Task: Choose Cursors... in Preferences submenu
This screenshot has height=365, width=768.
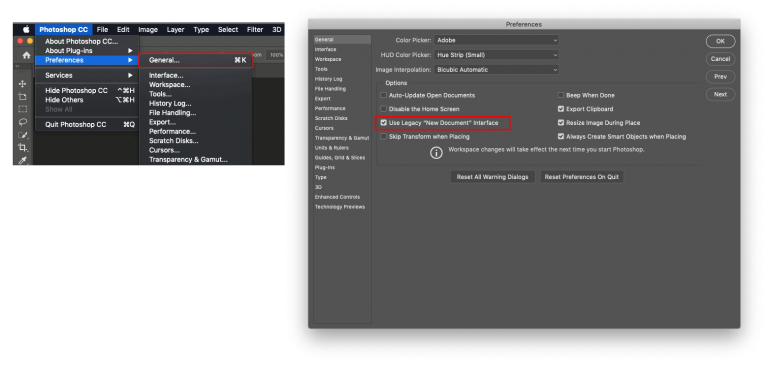Action: tap(164, 150)
